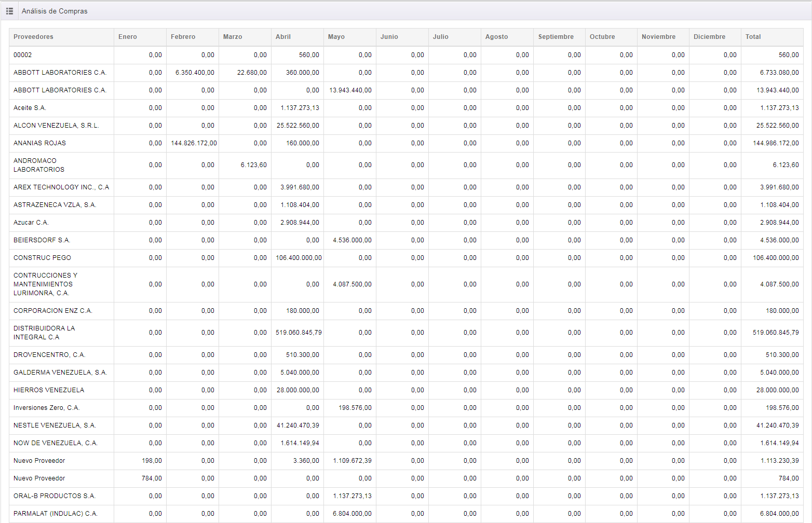Click Total 1.113.230,39 for Nuevo Proveedor
This screenshot has width=812, height=523.
point(780,461)
